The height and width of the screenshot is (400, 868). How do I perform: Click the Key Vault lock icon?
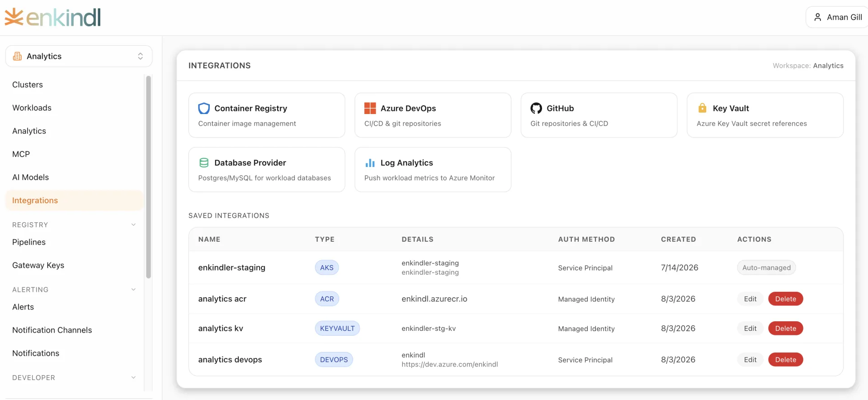pos(702,108)
